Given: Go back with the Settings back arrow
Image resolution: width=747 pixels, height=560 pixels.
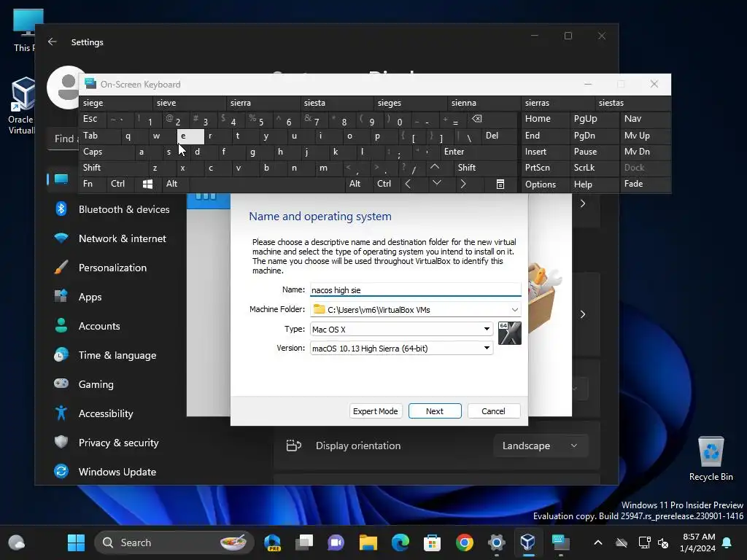Looking at the screenshot, I should click(53, 42).
